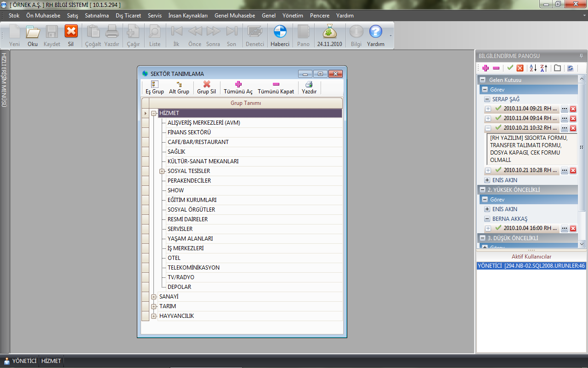Sort panel items A to Z ascending

click(x=532, y=68)
